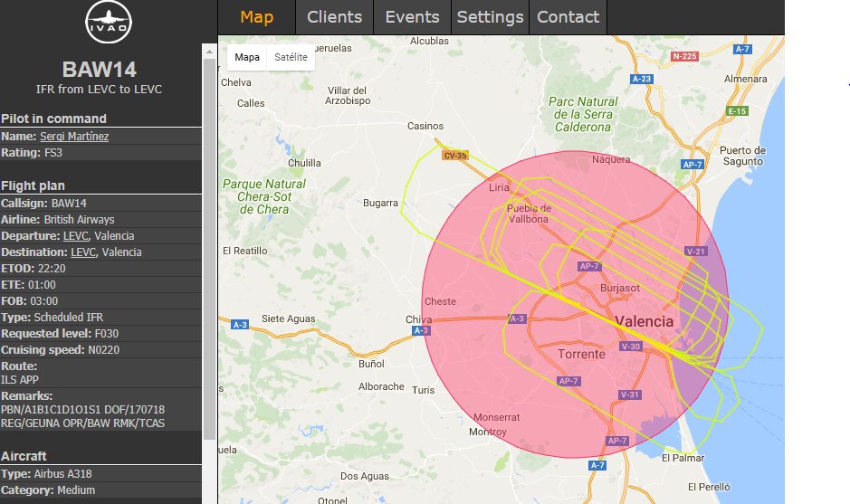Viewport: 850px width, 504px height.
Task: Click the sidebar scroll up arrow
Action: click(x=209, y=52)
